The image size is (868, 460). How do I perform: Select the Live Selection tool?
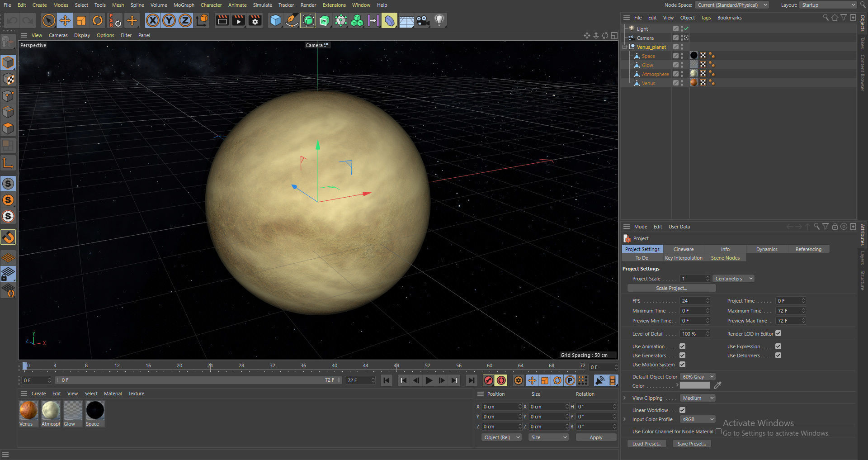point(48,20)
